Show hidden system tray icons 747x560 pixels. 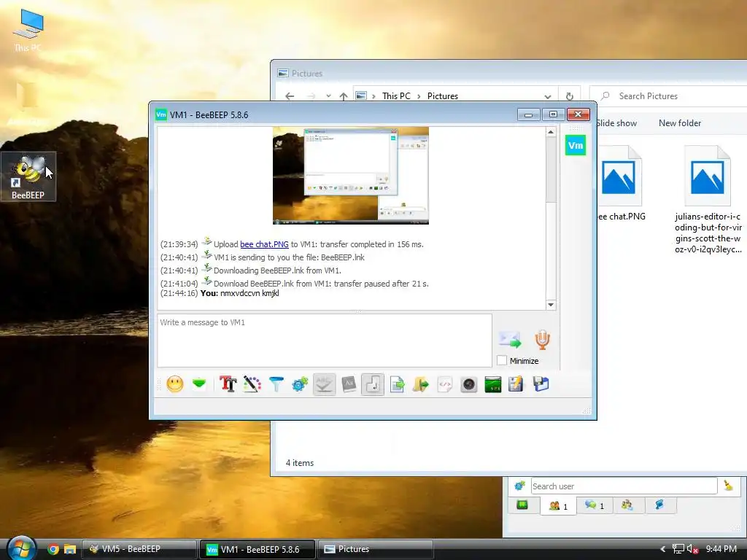point(662,549)
